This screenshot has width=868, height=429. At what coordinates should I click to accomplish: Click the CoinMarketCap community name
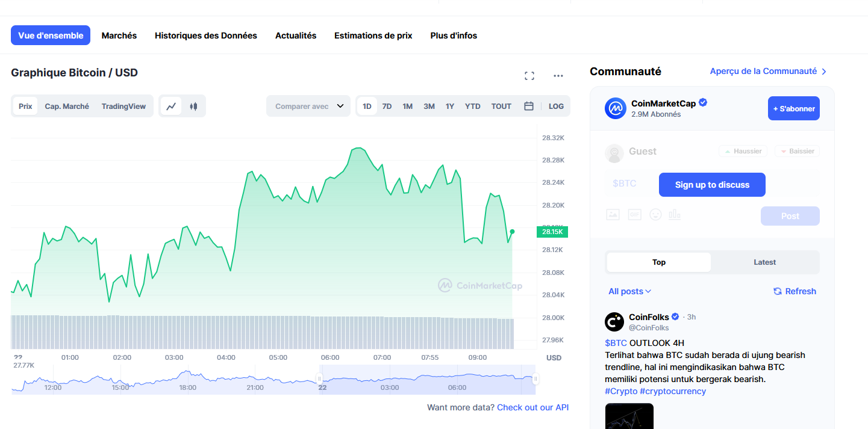[x=663, y=103]
